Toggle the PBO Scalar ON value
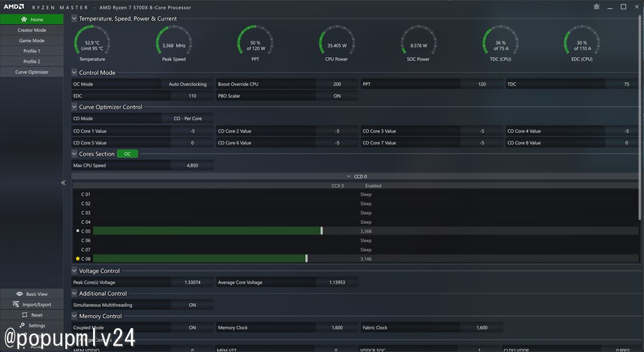 tap(337, 96)
